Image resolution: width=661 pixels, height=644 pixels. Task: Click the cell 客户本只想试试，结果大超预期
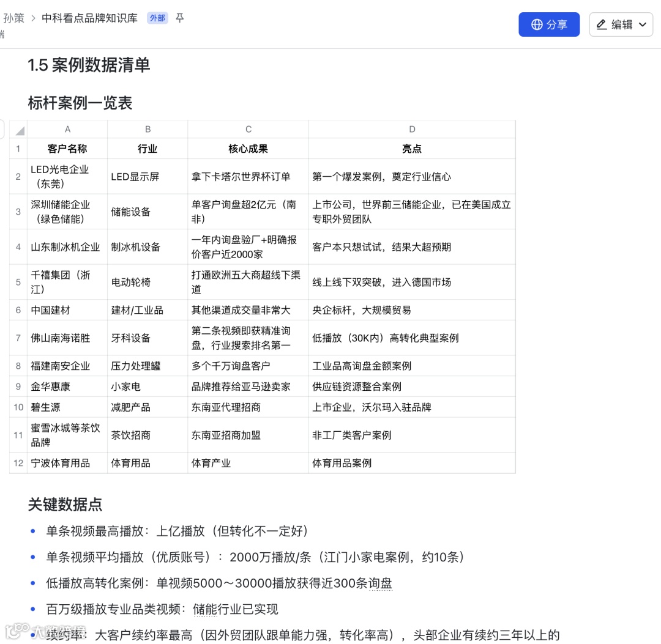click(412, 247)
